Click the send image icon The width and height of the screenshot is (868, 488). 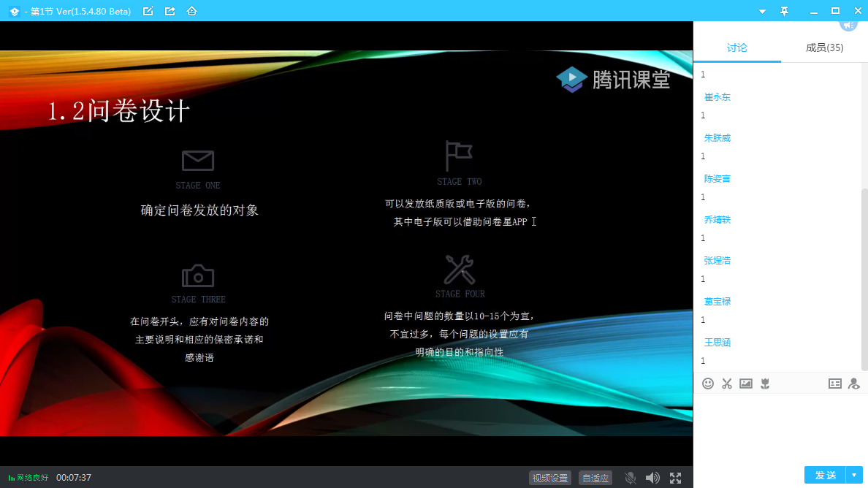745,384
